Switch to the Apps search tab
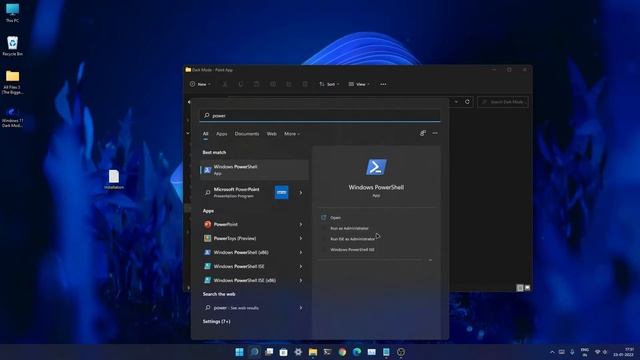The height and width of the screenshot is (360, 640). pos(222,134)
